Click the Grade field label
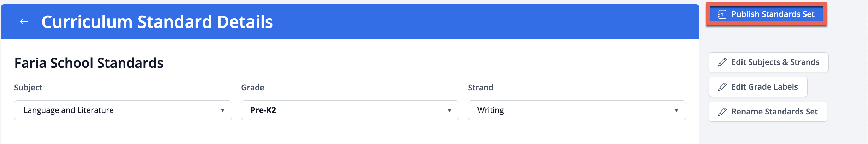Viewport: 868px width, 144px height. (x=252, y=88)
